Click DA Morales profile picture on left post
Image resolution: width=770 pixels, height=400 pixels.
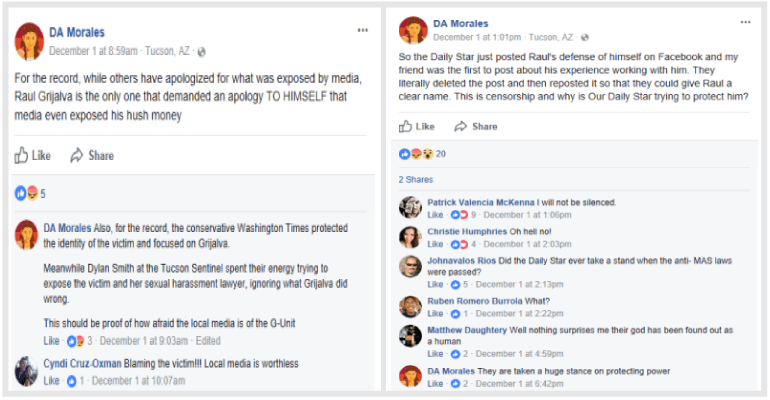[28, 39]
